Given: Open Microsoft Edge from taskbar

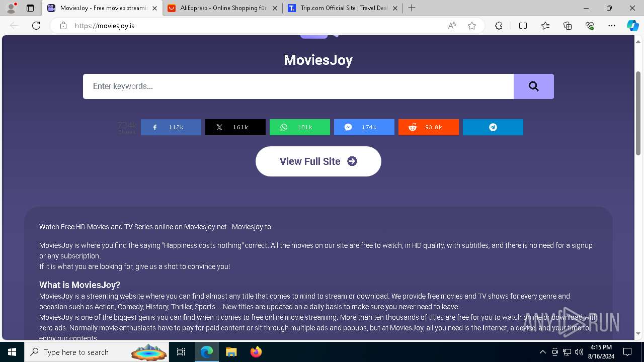Looking at the screenshot, I should 207,352.
